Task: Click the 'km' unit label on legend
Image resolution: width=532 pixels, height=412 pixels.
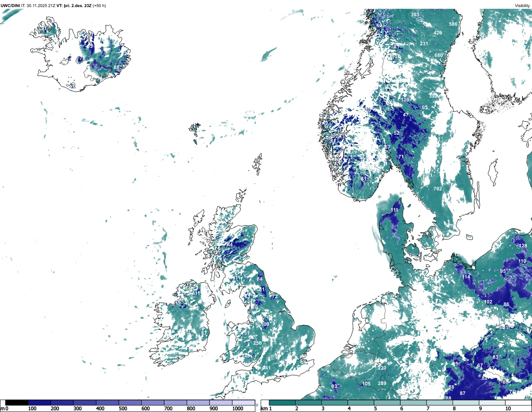Action: coord(264,409)
